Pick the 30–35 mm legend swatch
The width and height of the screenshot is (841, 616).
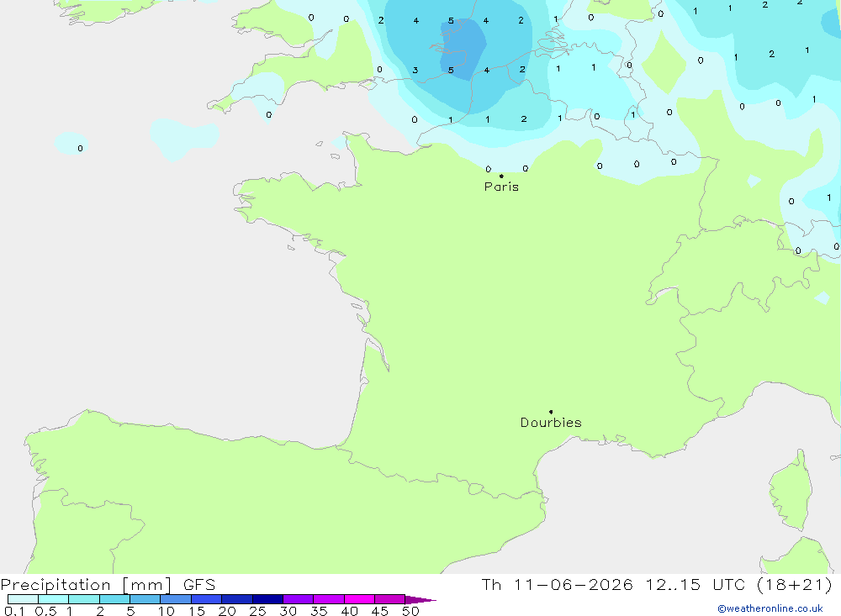(298, 599)
